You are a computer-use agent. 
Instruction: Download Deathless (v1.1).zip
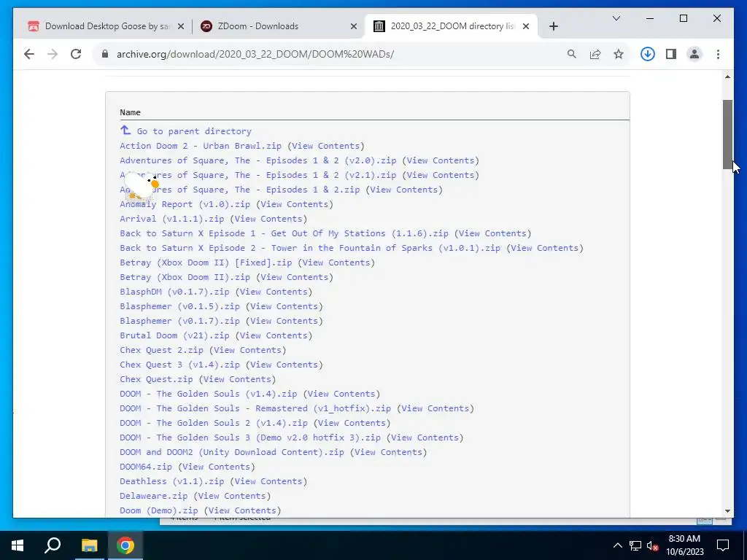(x=172, y=481)
